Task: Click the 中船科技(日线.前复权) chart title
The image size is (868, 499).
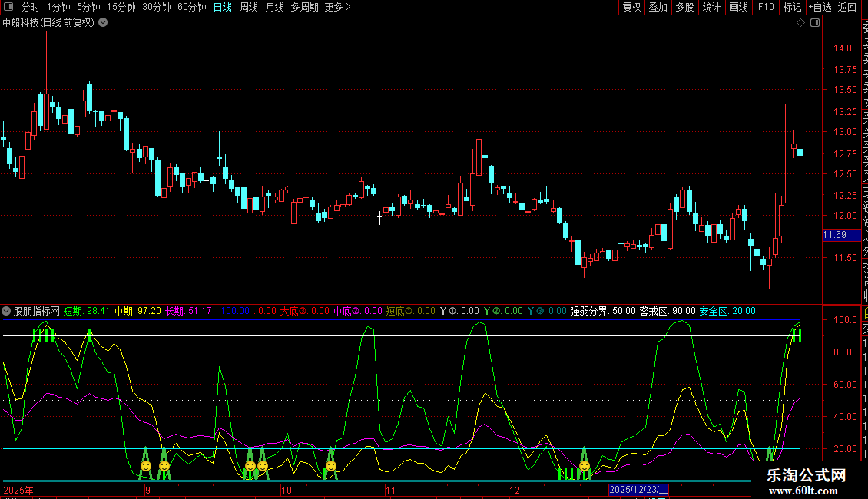Action: tap(48, 23)
